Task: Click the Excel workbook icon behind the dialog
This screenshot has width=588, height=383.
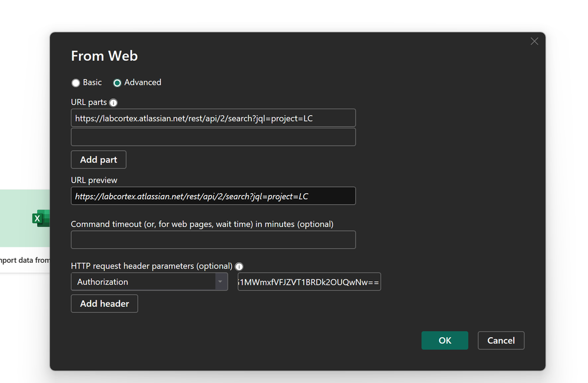Action: click(39, 218)
